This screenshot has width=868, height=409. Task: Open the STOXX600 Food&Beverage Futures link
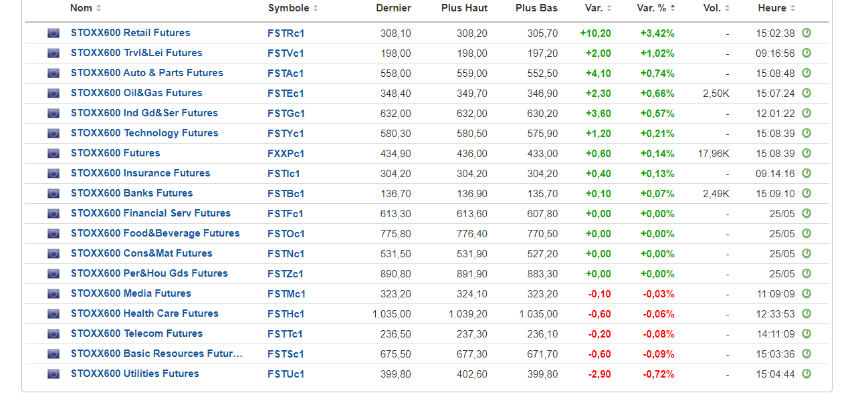pos(155,233)
